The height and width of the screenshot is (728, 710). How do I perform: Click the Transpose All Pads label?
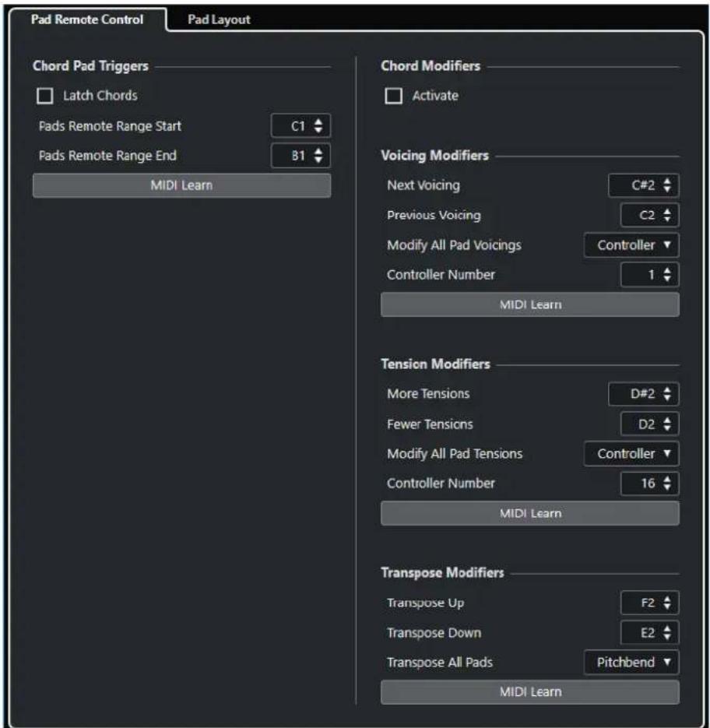(440, 662)
